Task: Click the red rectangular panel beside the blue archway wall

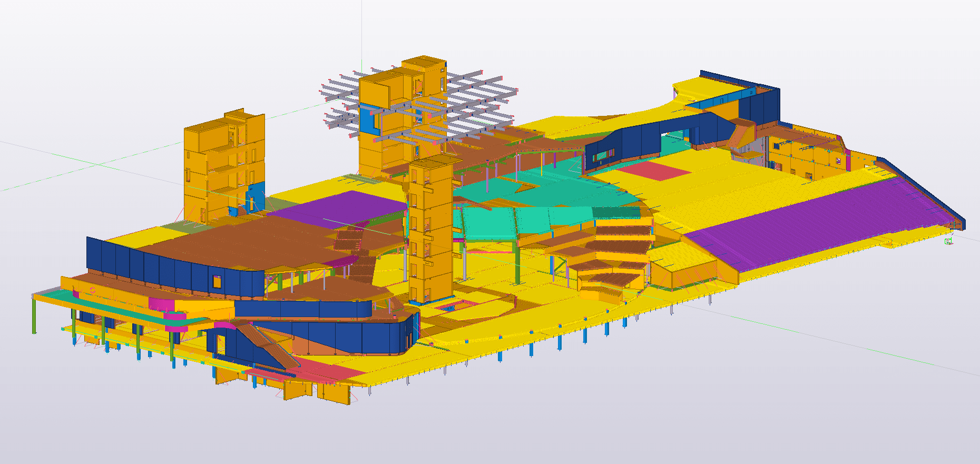Action: pyautogui.click(x=653, y=171)
